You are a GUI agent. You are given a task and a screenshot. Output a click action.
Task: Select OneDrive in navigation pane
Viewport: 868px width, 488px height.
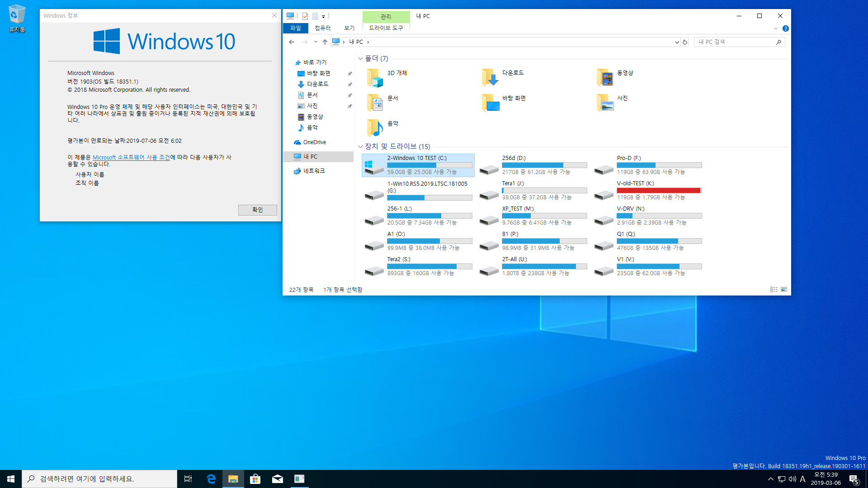point(314,142)
